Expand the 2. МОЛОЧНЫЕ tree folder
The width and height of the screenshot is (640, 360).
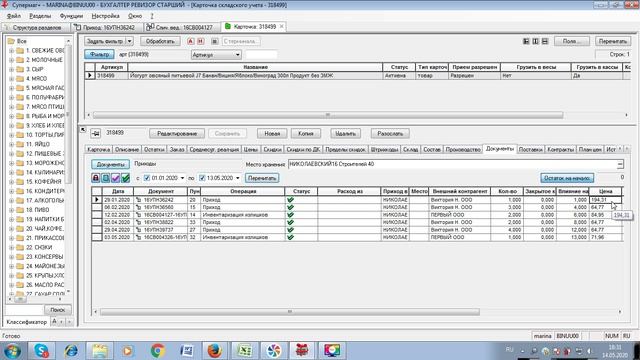click(x=11, y=60)
